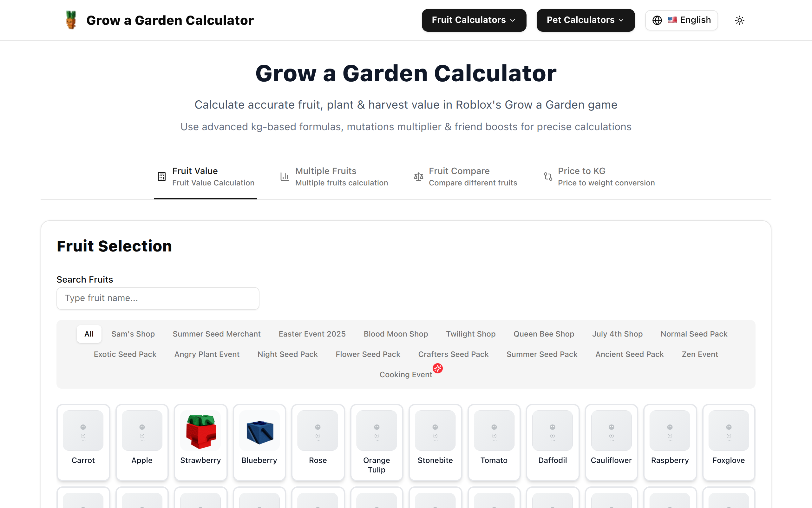
Task: Click the red sparkle badge on Cooking Event
Action: 437,368
